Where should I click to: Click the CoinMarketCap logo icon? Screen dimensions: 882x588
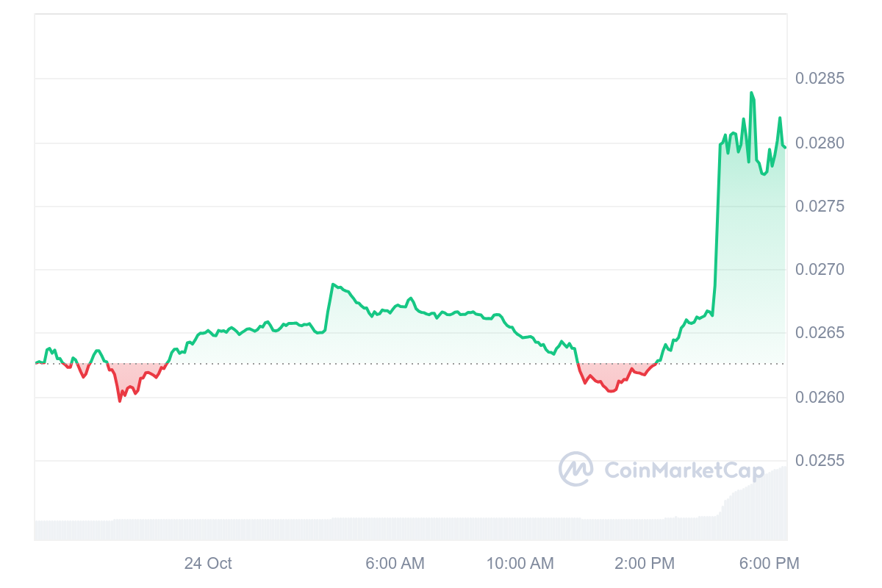(576, 469)
